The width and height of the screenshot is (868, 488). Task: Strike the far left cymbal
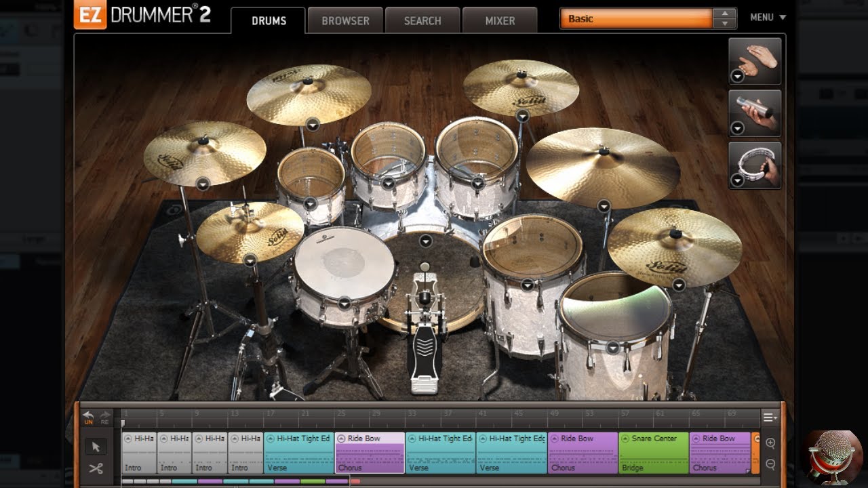pos(204,152)
